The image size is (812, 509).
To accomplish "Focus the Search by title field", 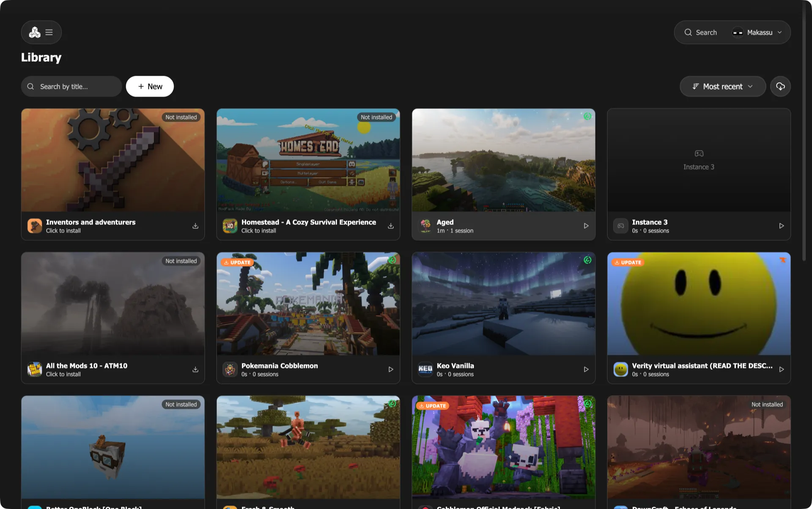I will pos(71,86).
